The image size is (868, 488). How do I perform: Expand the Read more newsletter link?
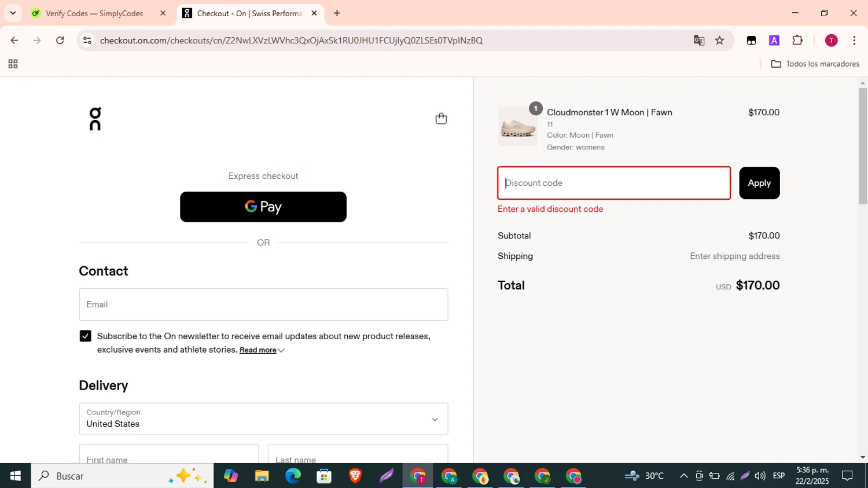tap(262, 350)
